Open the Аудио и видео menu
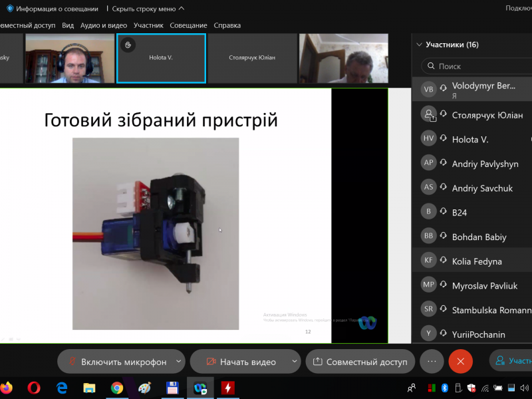Image resolution: width=532 pixels, height=399 pixels. [103, 25]
